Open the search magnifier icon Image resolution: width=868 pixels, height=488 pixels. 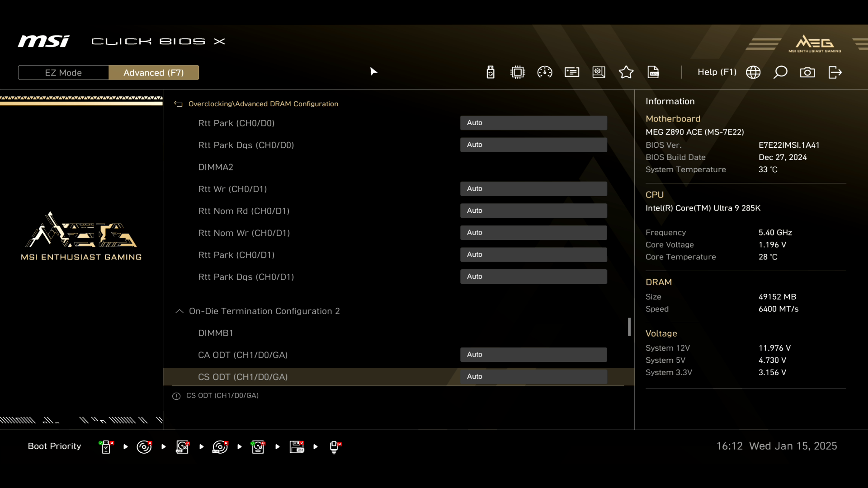(780, 72)
